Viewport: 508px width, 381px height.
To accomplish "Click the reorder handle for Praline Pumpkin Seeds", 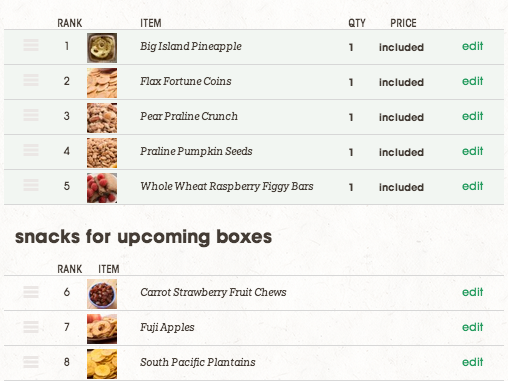I will click(31, 150).
